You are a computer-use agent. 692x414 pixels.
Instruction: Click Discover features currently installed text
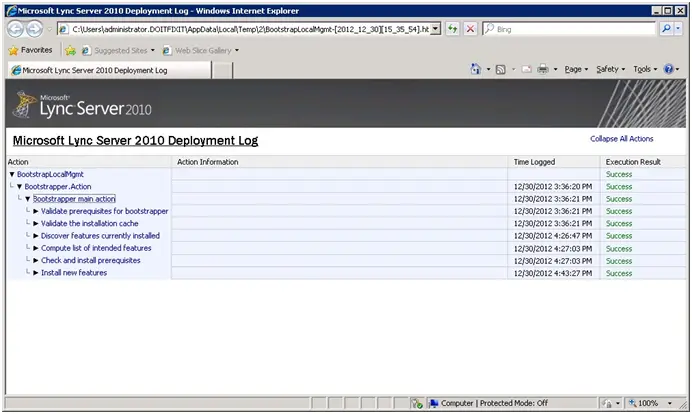(100, 236)
